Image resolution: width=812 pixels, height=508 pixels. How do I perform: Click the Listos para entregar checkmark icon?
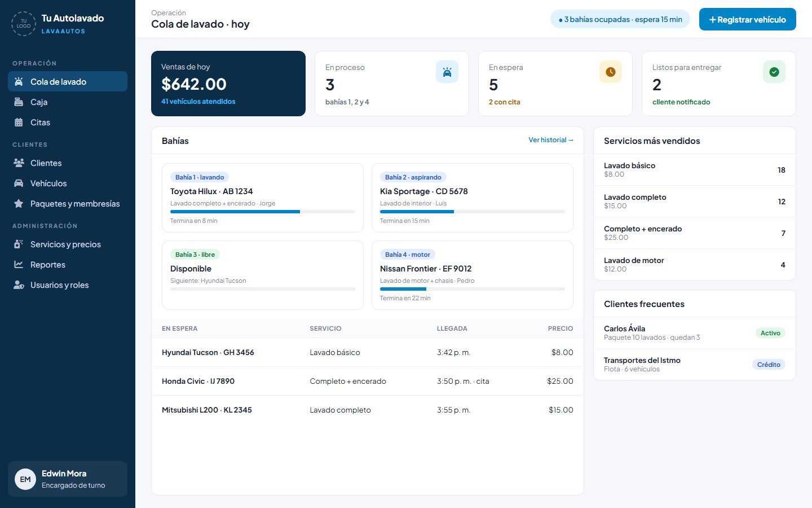(774, 72)
